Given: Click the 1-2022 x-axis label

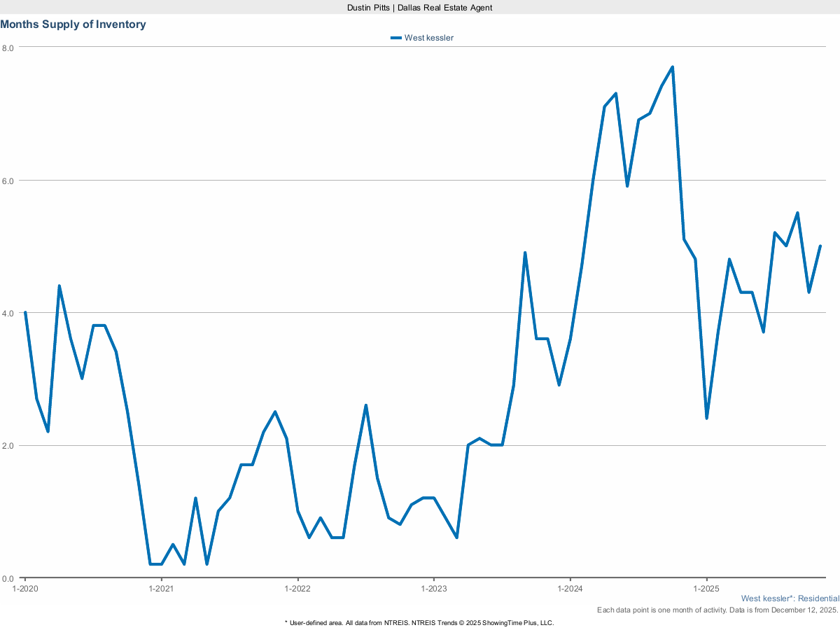Looking at the screenshot, I should click(x=299, y=589).
